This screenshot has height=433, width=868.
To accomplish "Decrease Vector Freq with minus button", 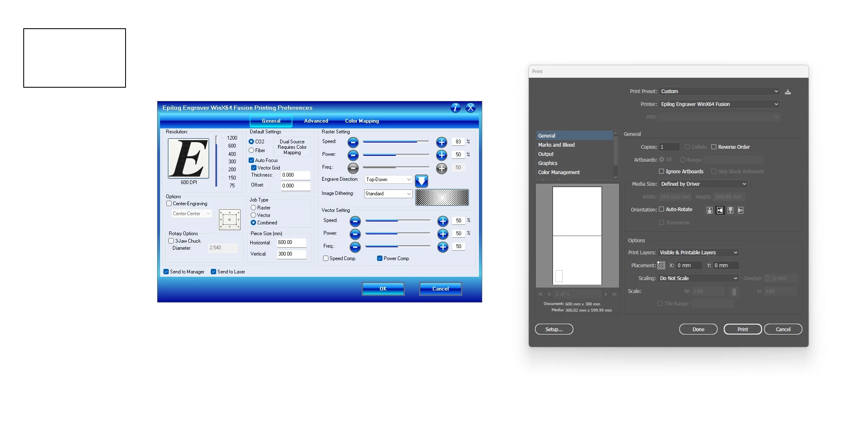I will [355, 247].
